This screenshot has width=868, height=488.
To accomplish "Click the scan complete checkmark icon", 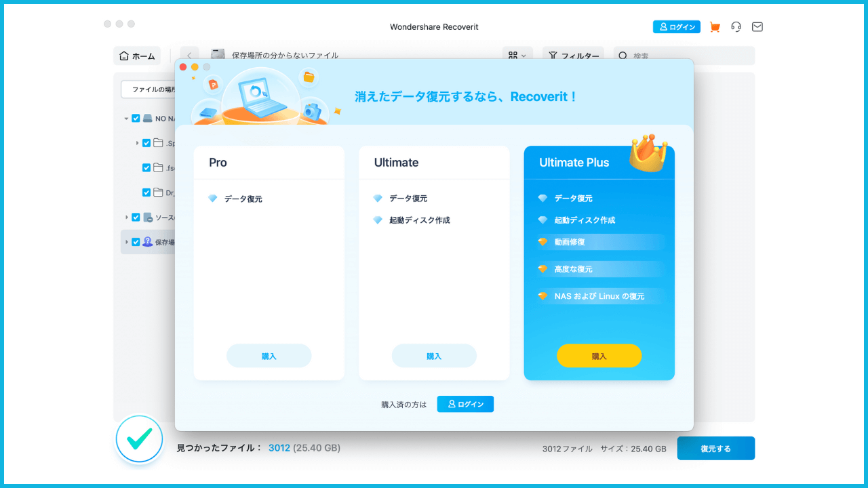I will pyautogui.click(x=139, y=439).
